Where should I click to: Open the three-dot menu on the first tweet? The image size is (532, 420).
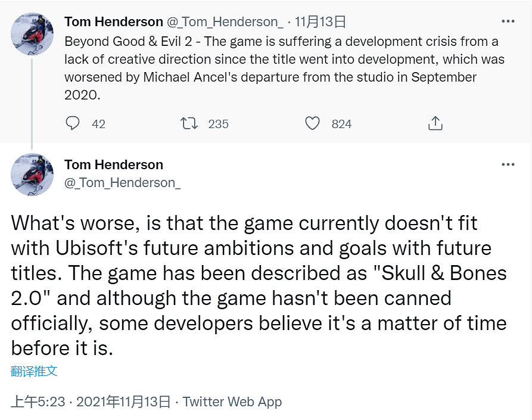coord(508,22)
